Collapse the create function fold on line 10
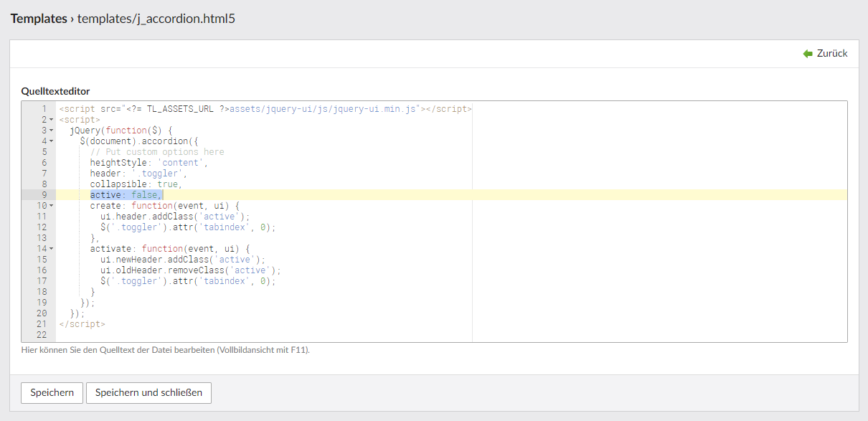The width and height of the screenshot is (868, 421). 52,206
